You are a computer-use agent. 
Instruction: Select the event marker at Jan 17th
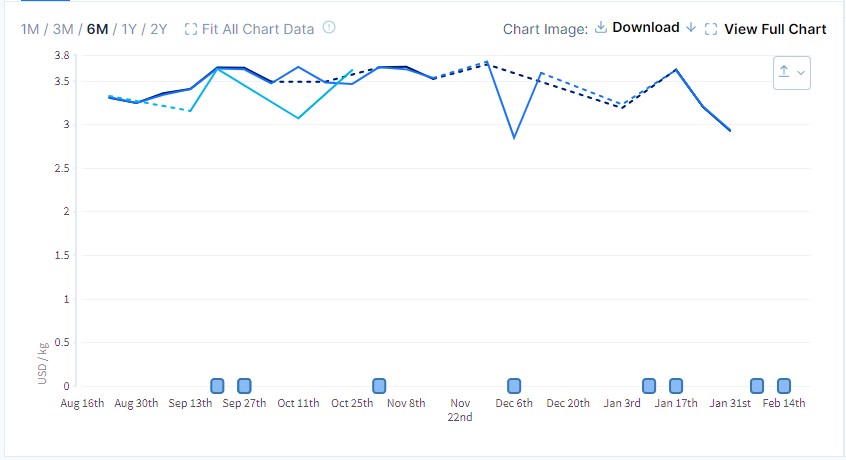[x=676, y=386]
